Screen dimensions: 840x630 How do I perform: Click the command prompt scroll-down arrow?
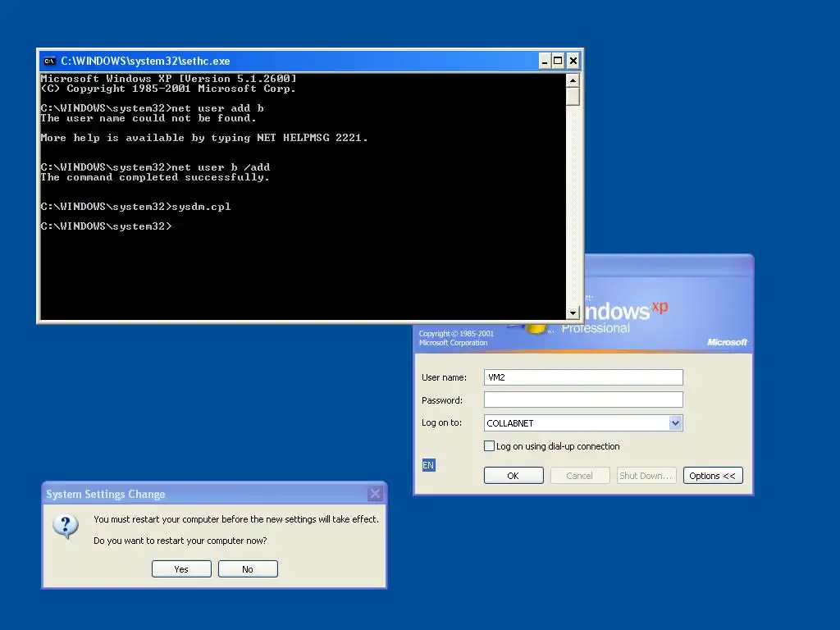pos(573,313)
